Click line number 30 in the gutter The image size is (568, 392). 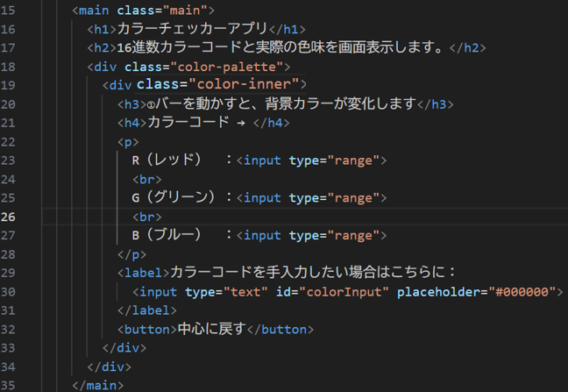pyautogui.click(x=8, y=292)
